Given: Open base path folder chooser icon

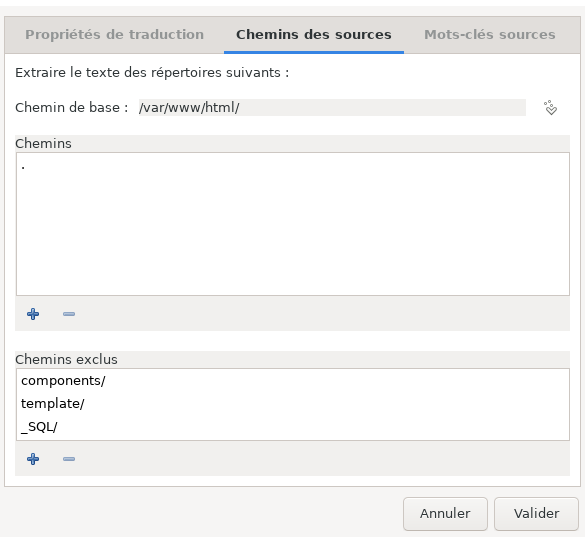Looking at the screenshot, I should (550, 107).
